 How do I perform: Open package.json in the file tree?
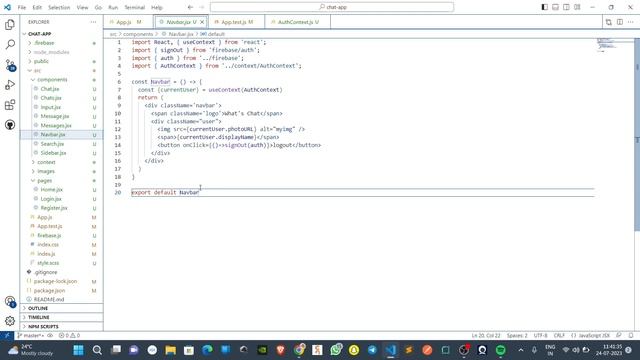(61, 291)
